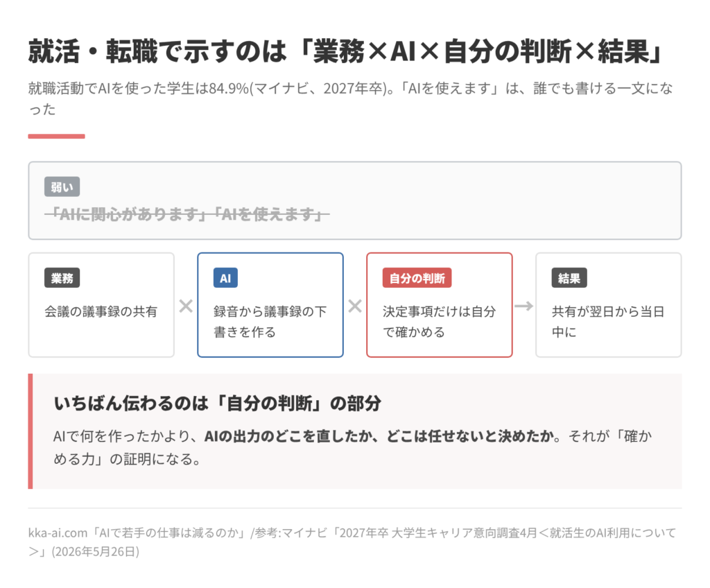Click the subtitle mentioning 84.9%(マイナビ、2027年卒)

tap(350, 98)
